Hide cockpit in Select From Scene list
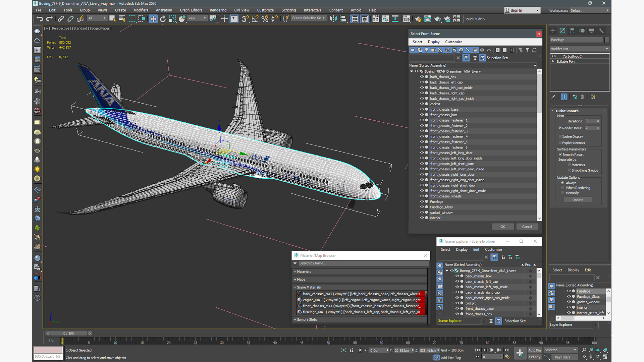Screen dimensions: 644x362 (422, 104)
